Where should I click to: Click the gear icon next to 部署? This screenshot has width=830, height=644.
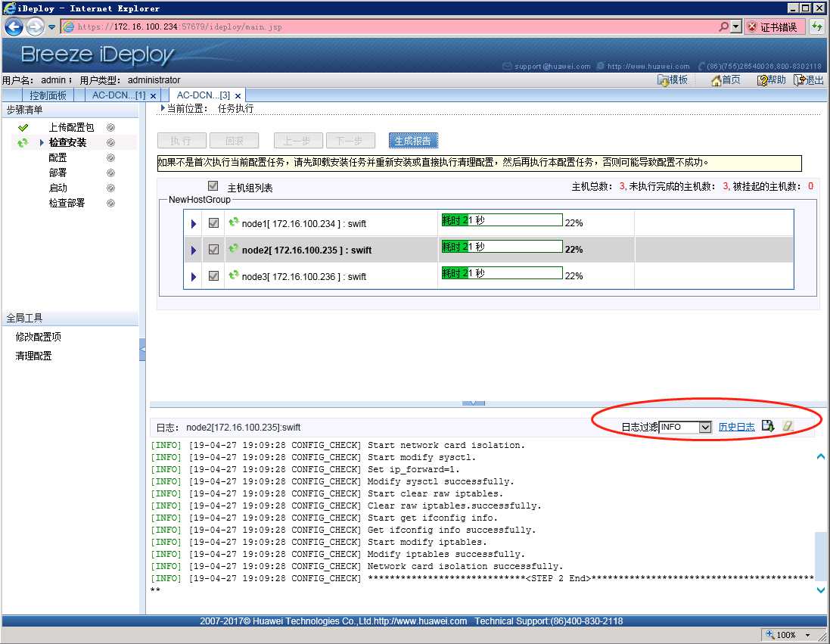coord(110,173)
